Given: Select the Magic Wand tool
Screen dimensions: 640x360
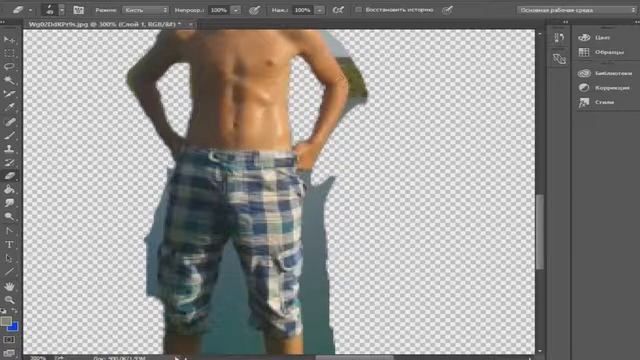Looking at the screenshot, I should pyautogui.click(x=9, y=80).
